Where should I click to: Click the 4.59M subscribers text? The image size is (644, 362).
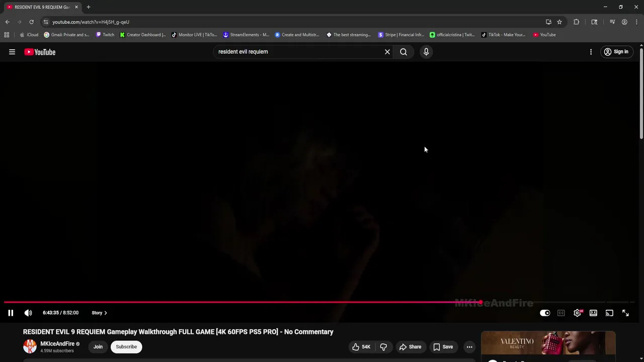[57, 351]
